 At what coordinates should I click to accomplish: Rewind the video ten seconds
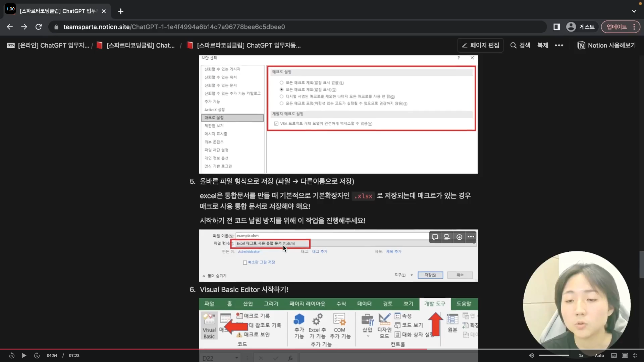pos(12,356)
